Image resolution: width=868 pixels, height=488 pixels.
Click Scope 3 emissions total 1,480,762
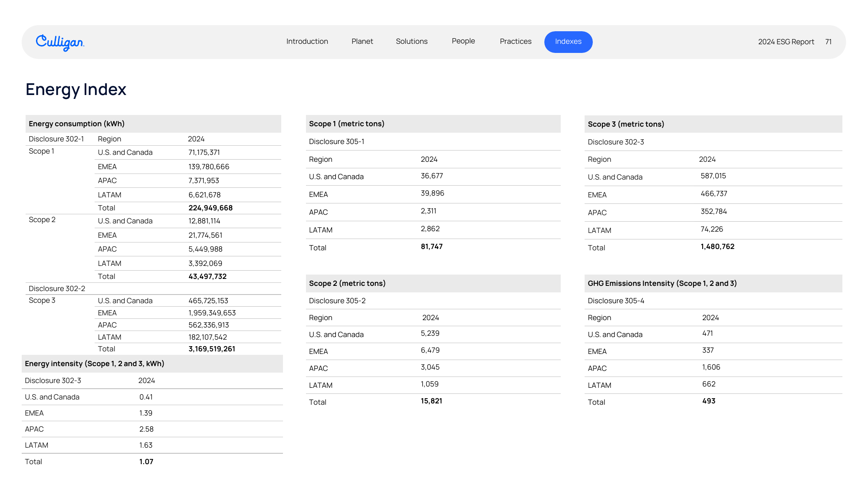coord(717,247)
